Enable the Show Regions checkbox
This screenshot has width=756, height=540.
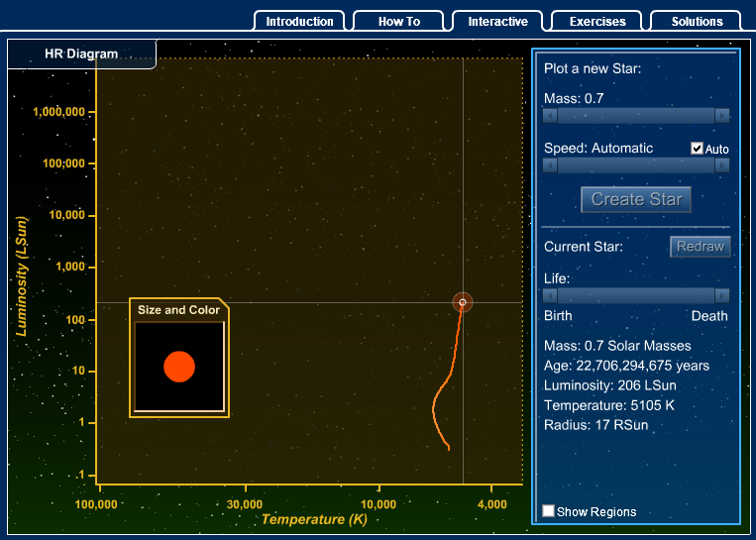point(548,511)
